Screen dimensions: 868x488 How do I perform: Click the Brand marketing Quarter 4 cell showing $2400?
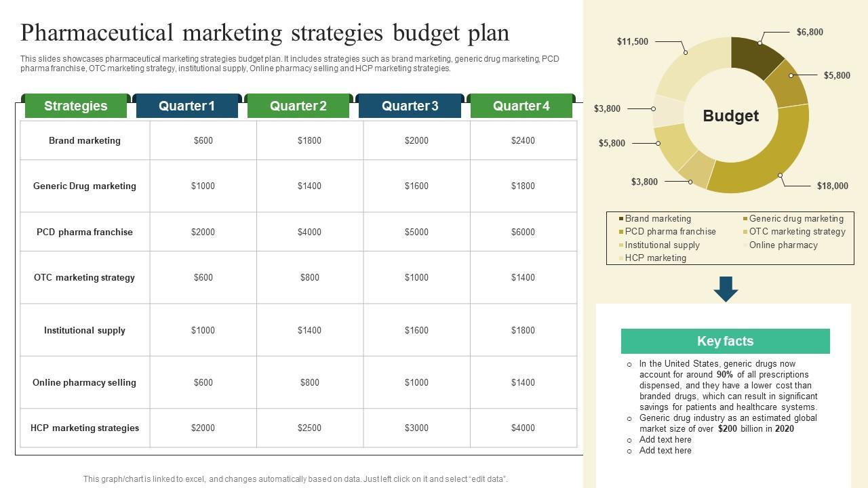coord(523,141)
